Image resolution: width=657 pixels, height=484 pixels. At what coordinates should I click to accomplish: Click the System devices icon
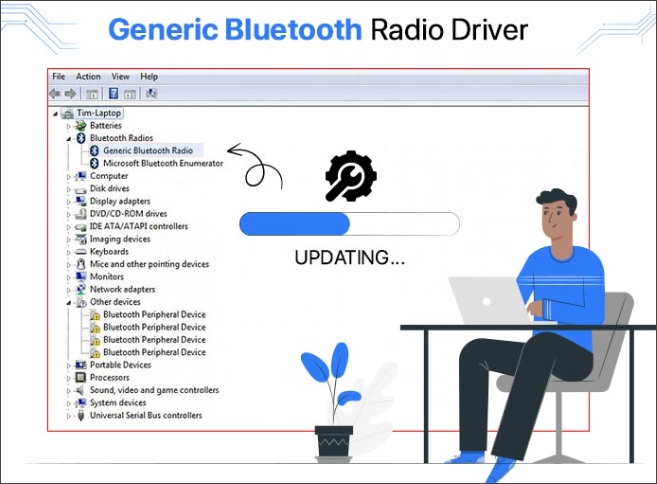(x=80, y=403)
